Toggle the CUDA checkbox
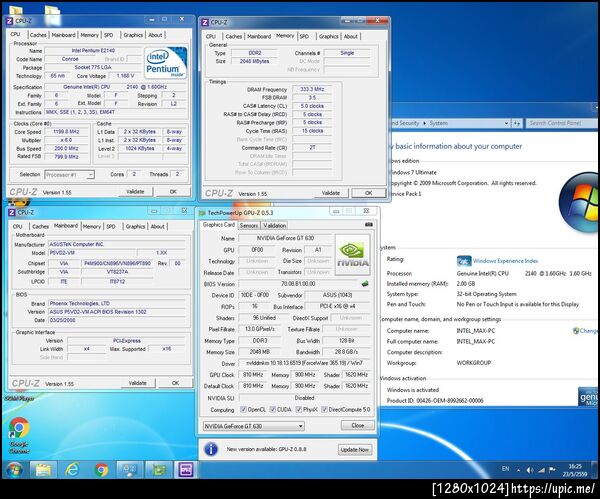Image resolution: width=600 pixels, height=499 pixels. click(x=272, y=409)
